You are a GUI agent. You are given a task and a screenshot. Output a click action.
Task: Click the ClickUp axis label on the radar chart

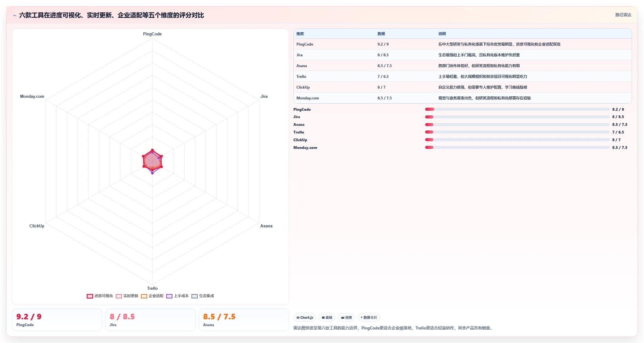(37, 226)
